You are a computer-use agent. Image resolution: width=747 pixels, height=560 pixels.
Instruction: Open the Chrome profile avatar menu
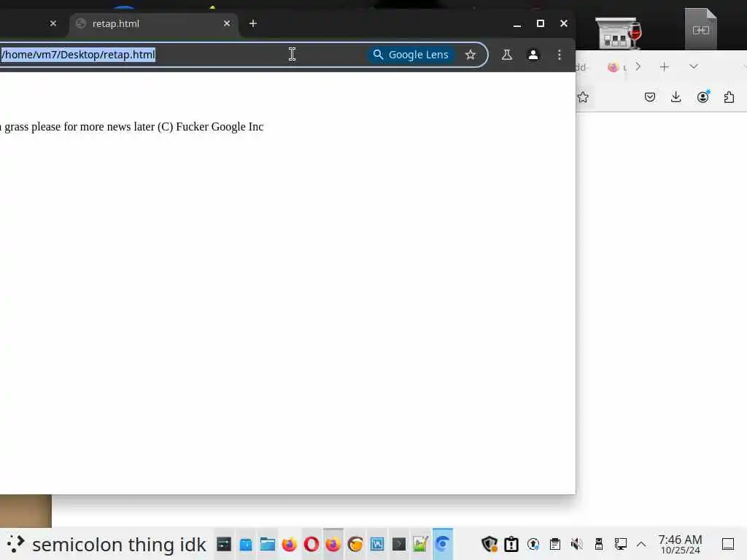click(x=533, y=55)
